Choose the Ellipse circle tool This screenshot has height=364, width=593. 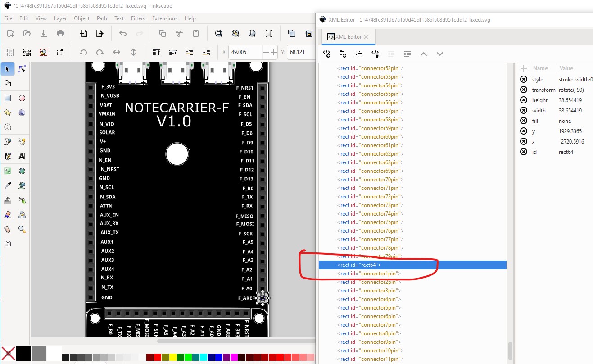[x=22, y=99]
